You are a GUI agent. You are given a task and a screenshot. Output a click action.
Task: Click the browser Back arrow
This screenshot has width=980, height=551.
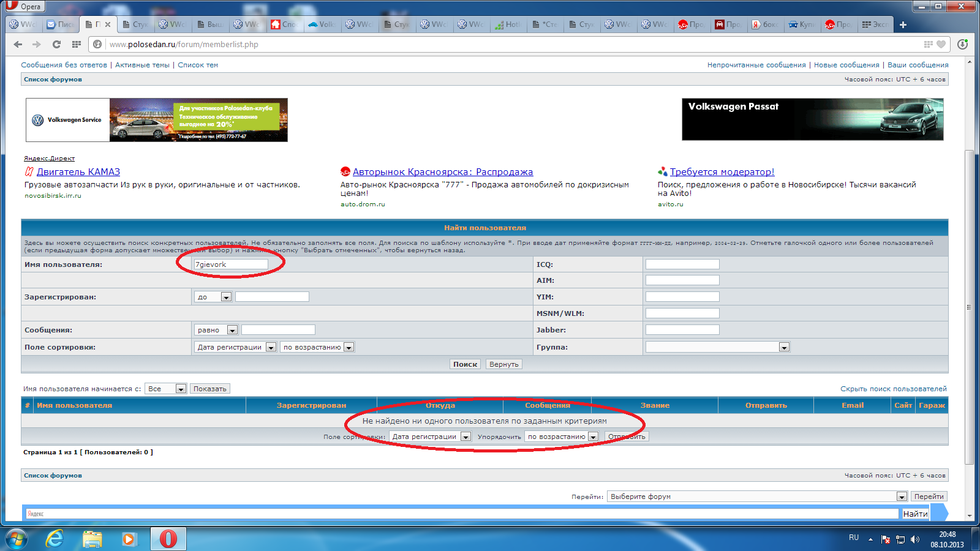pos(18,44)
